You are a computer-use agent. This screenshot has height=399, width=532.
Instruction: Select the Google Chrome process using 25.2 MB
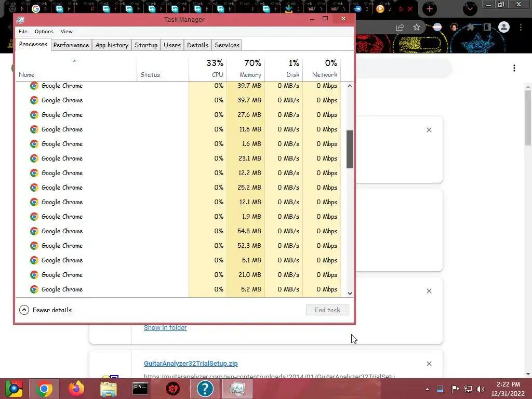[178, 187]
